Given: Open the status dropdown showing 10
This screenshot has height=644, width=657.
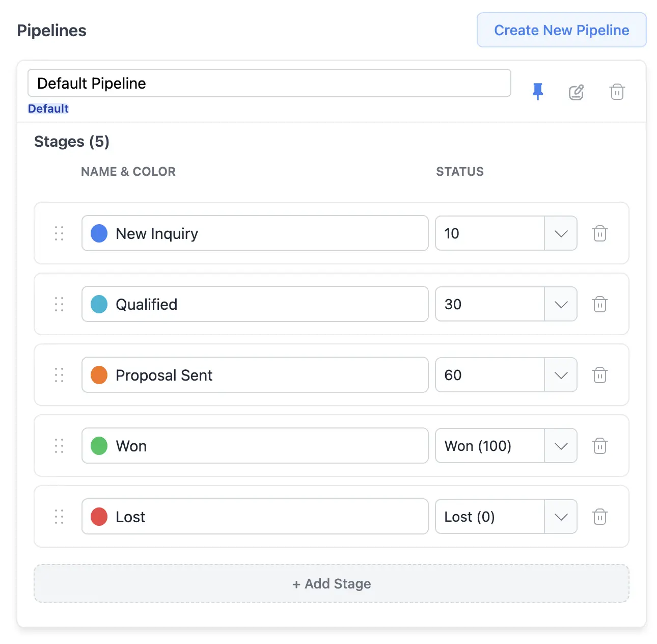Looking at the screenshot, I should (506, 233).
